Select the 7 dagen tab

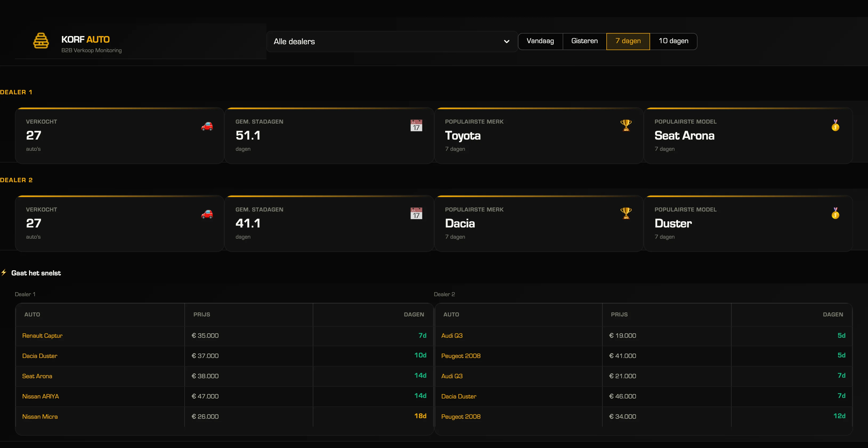628,41
